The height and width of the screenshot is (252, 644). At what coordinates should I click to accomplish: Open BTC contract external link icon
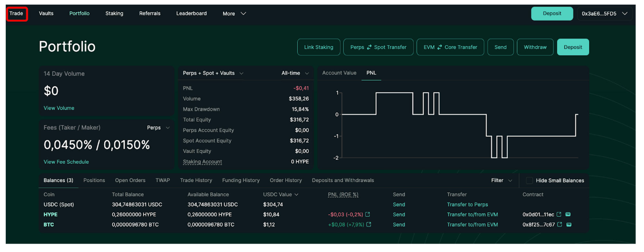(560, 224)
